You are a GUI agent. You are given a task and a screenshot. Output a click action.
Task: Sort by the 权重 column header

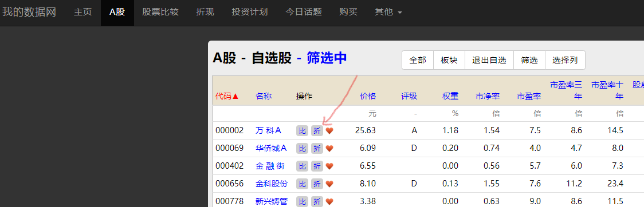click(450, 96)
